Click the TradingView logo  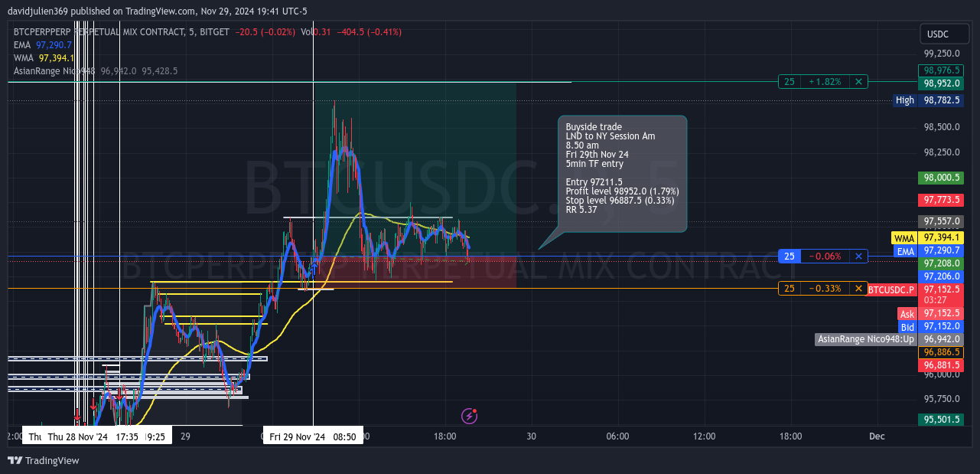point(44,460)
